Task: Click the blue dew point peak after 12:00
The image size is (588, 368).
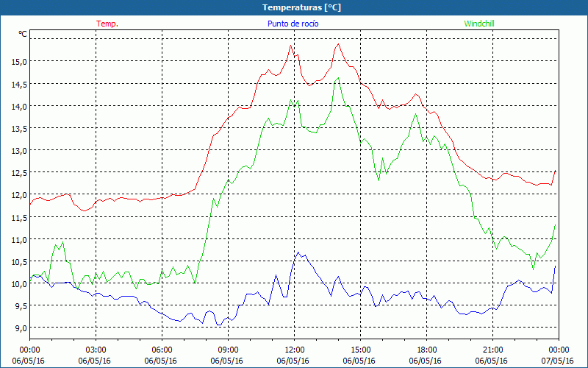Action: pos(298,252)
